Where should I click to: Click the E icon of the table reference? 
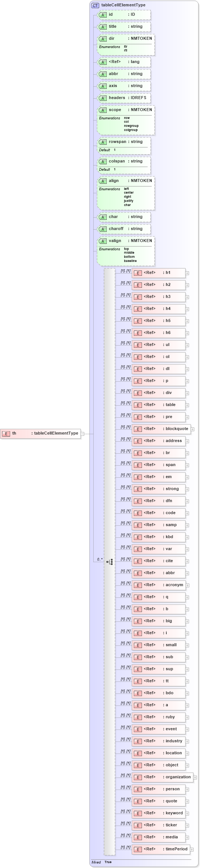(x=138, y=405)
